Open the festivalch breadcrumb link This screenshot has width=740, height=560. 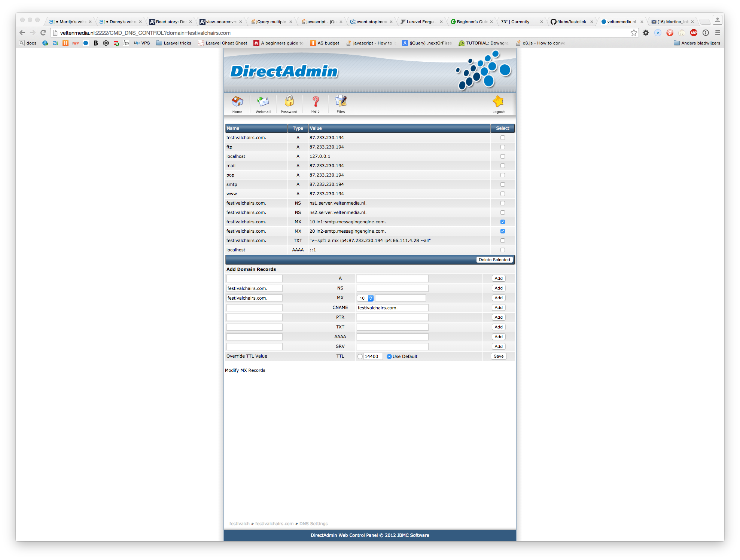coord(239,524)
